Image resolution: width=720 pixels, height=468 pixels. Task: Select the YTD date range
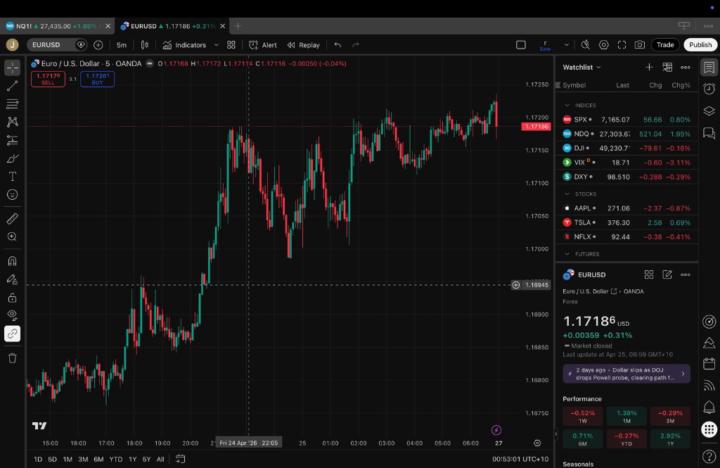point(116,459)
